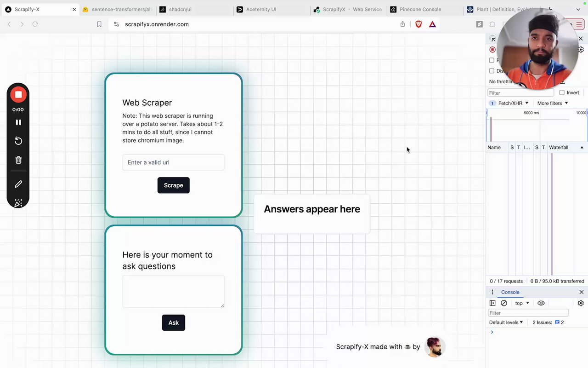Close the Scrapify-X tab
Image resolution: width=588 pixels, height=368 pixels.
tap(74, 9)
